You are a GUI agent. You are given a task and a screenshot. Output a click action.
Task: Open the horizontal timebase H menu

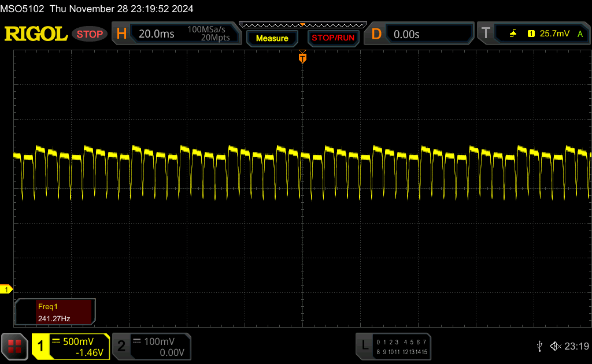click(121, 34)
